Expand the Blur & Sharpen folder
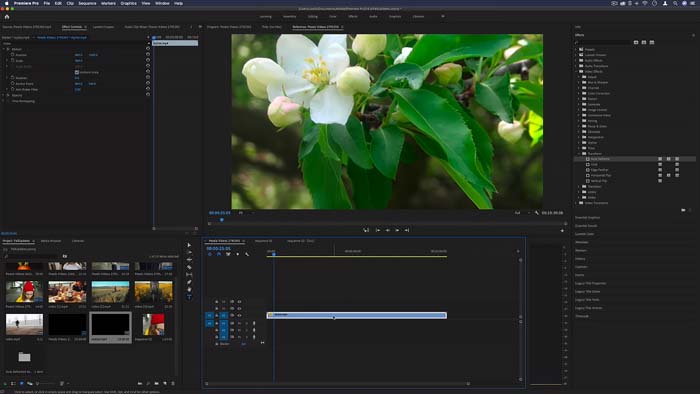Screen dimensions: 700x394 579,83
